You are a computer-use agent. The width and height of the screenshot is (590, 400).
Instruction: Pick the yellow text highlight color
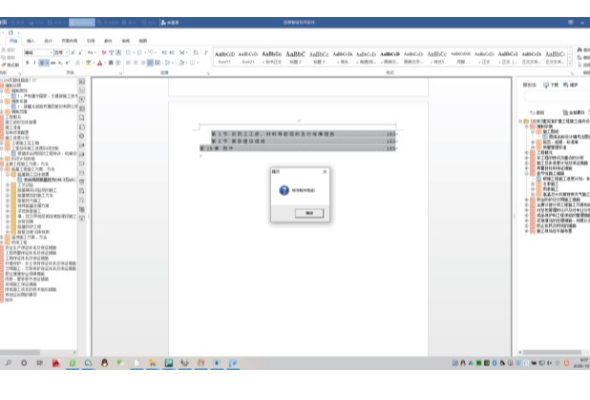coord(88,63)
